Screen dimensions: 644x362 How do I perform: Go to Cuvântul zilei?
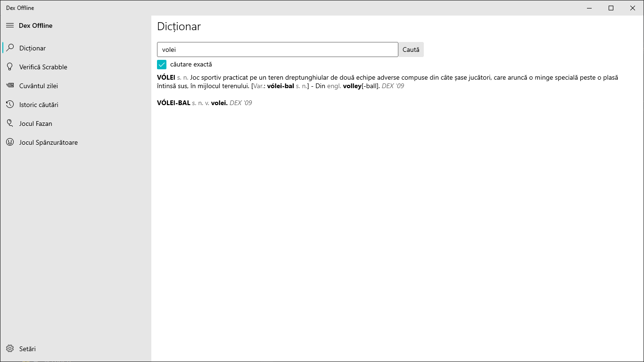76,86
